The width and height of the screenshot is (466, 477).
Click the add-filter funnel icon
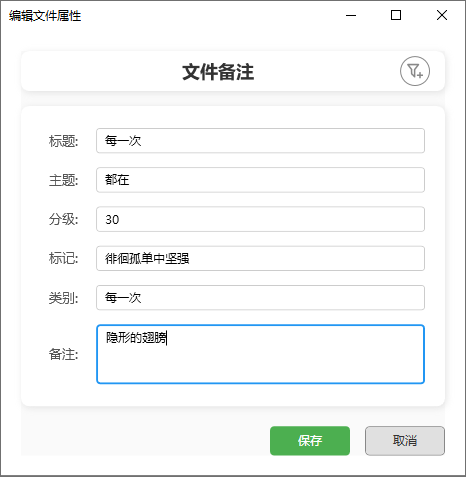point(415,71)
